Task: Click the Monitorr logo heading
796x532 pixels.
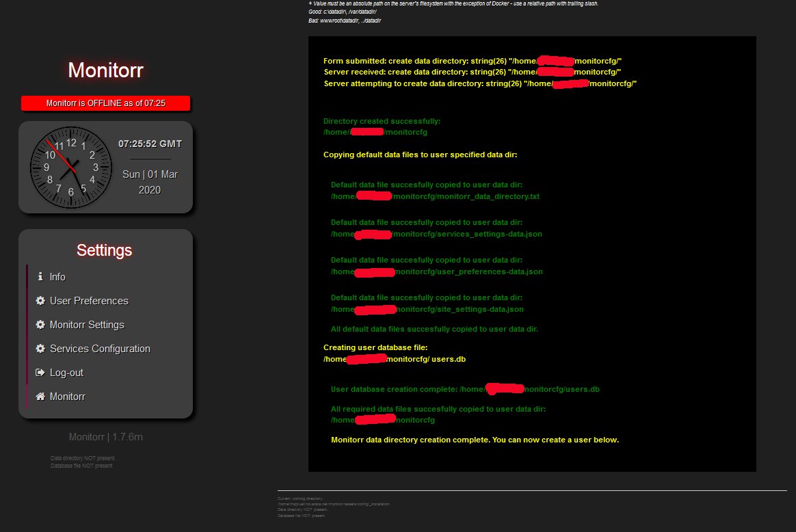Action: (105, 69)
